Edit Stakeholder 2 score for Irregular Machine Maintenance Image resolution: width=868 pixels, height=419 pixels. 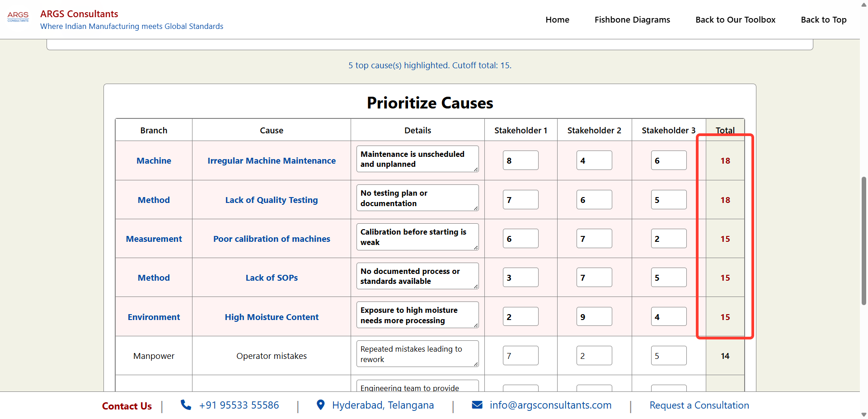[x=594, y=160]
